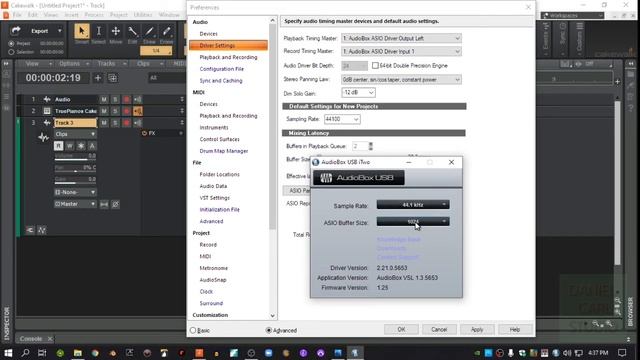Open AudioBox Sample Rate dropdown
This screenshot has height=360, width=640.
coord(413,205)
